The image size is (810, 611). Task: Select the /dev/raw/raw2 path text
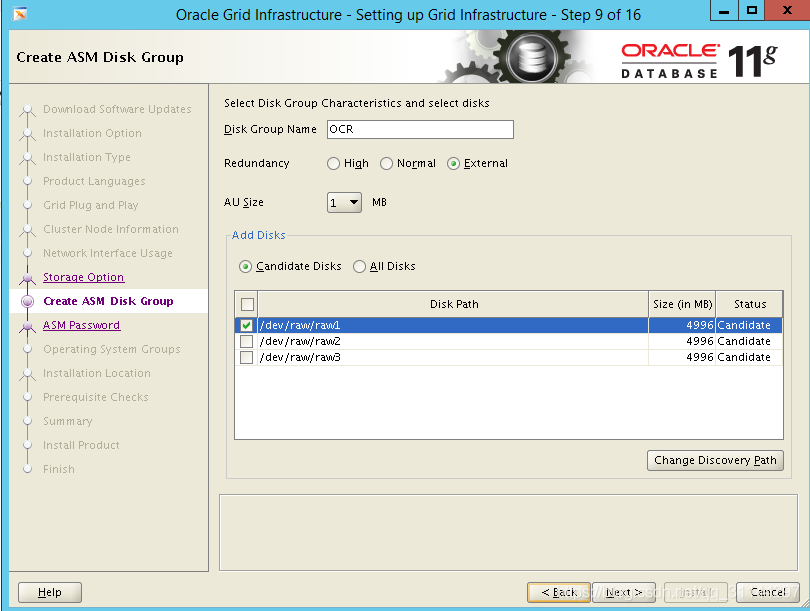(x=300, y=341)
